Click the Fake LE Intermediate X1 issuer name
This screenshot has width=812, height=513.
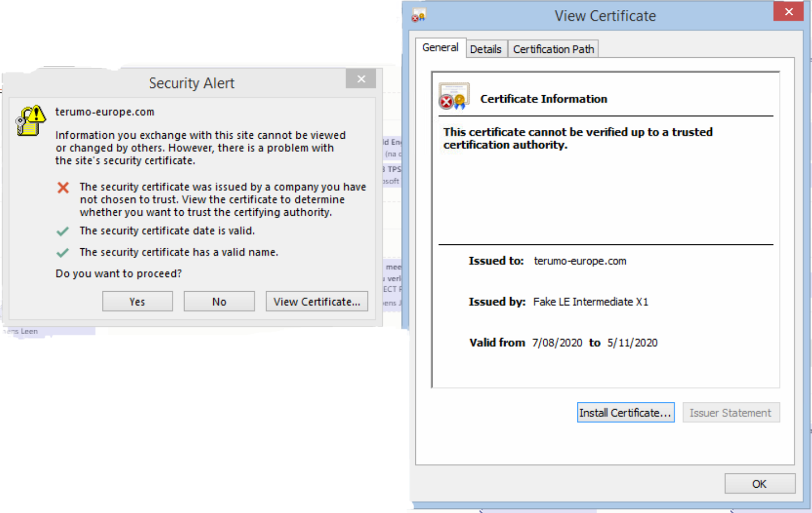591,302
